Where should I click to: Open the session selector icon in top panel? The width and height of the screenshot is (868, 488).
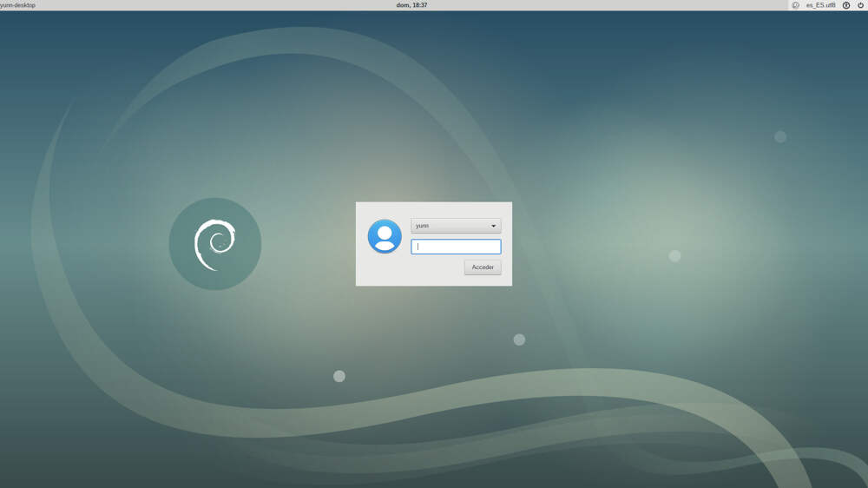796,5
